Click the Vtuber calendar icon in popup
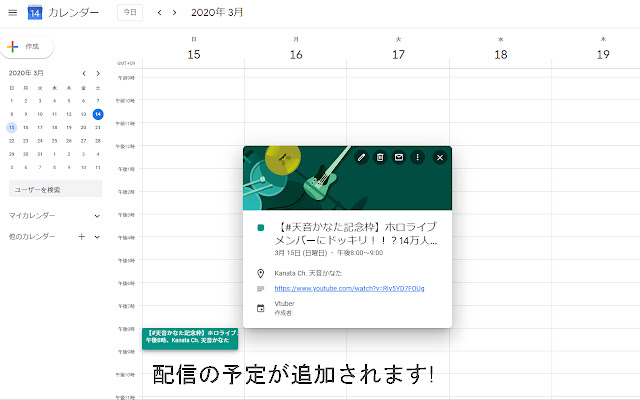Screen dimensions: 640x400 point(260,308)
